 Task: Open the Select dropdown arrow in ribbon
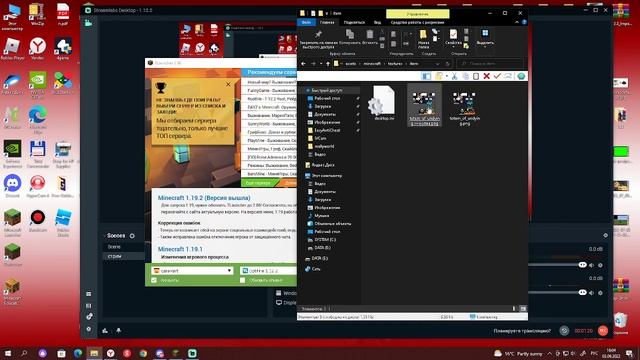[485, 47]
